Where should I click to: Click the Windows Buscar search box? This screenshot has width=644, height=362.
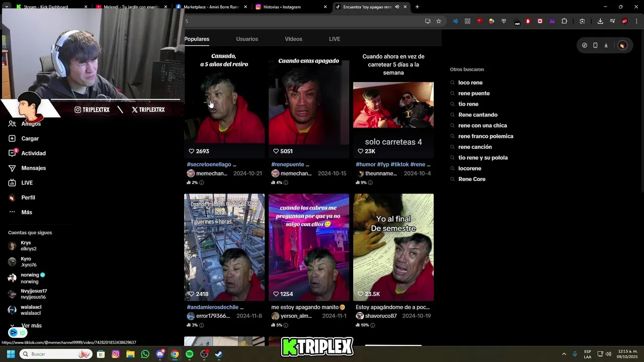(x=55, y=354)
